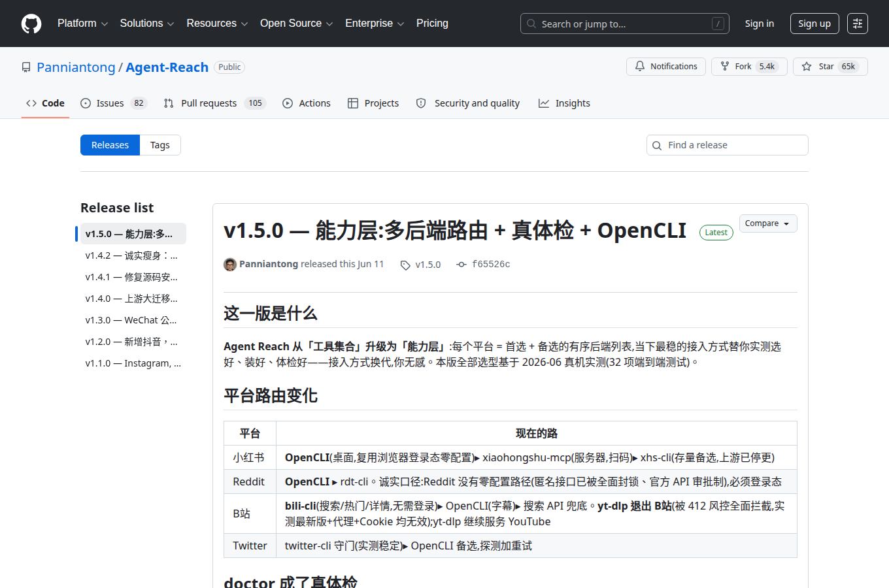Viewport: 889px width, 588px height.
Task: Click the Star icon
Action: pyautogui.click(x=807, y=67)
